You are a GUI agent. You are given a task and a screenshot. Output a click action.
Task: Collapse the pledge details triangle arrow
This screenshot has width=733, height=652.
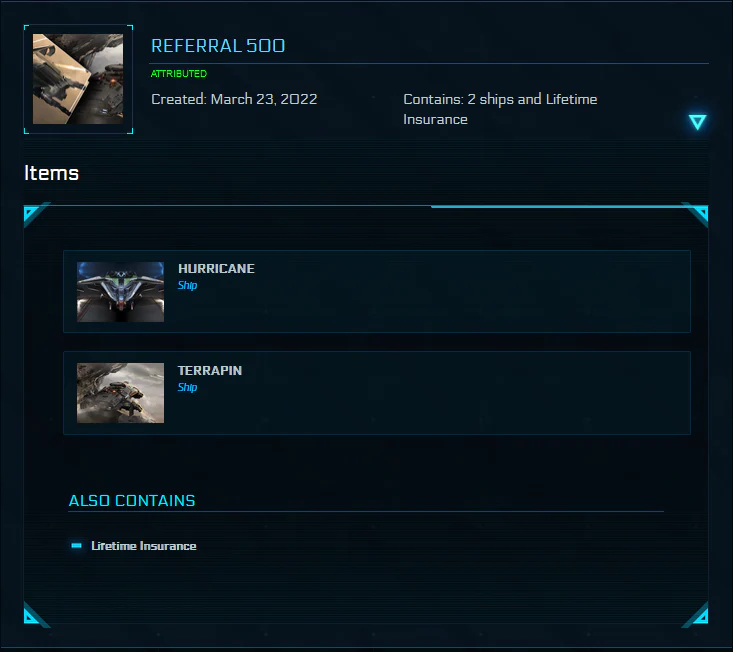tap(697, 122)
